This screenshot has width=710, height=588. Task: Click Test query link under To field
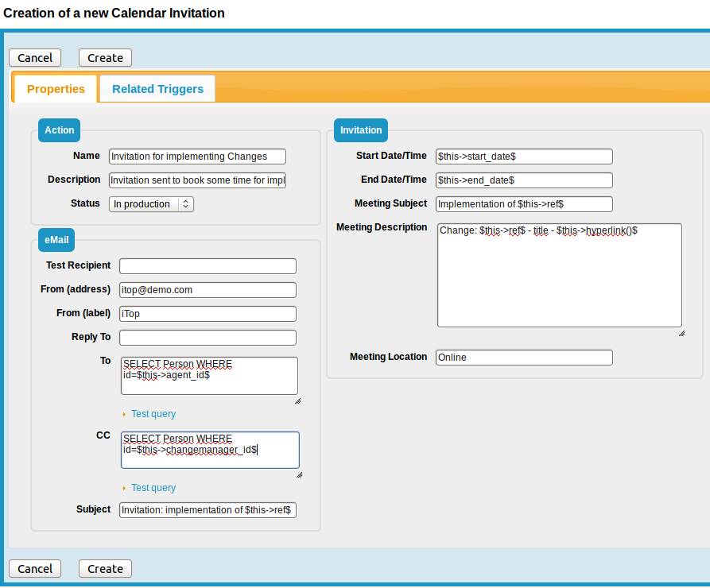click(153, 414)
